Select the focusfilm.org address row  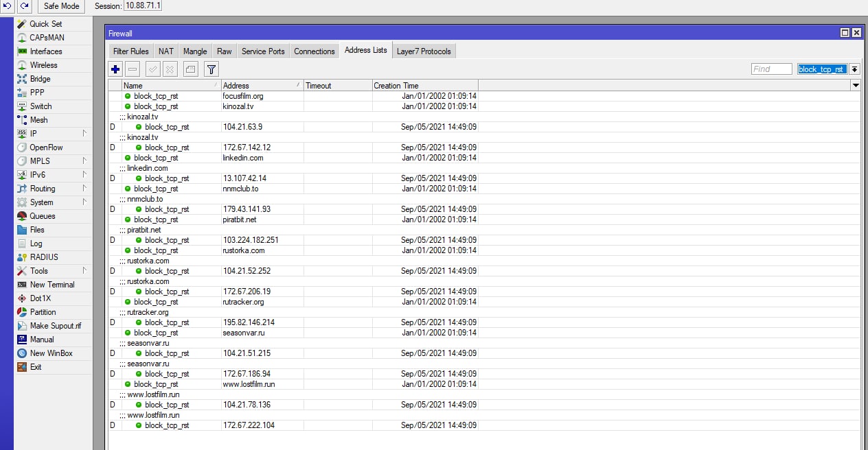pyautogui.click(x=484, y=96)
